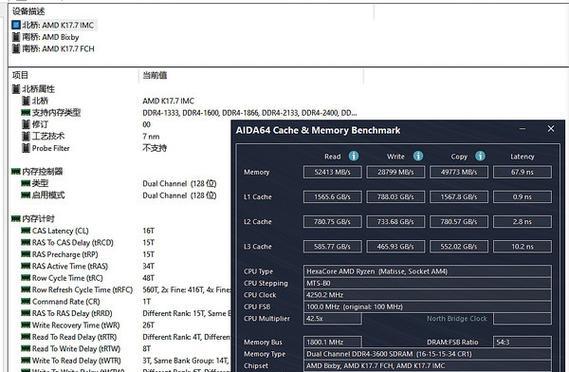Viewport: 569px width, 372px height.
Task: Click the 当前值 column header
Action: pyautogui.click(x=155, y=75)
